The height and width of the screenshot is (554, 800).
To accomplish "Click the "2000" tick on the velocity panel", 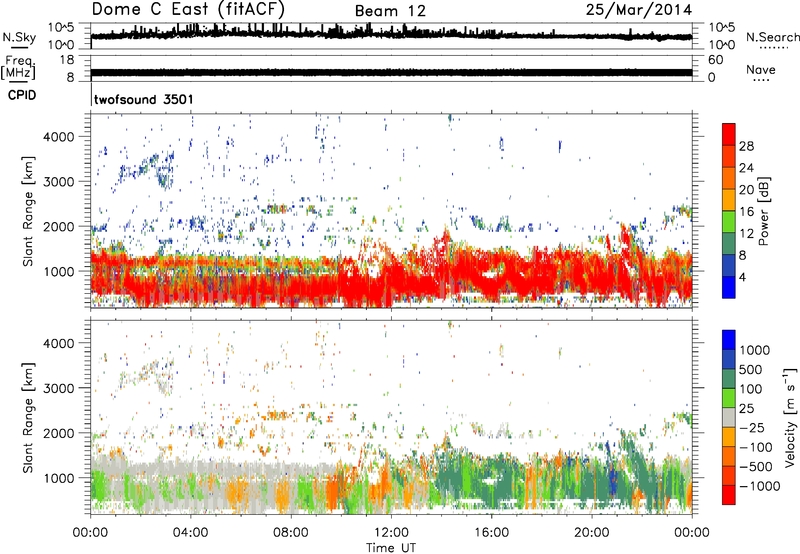I will click(58, 433).
